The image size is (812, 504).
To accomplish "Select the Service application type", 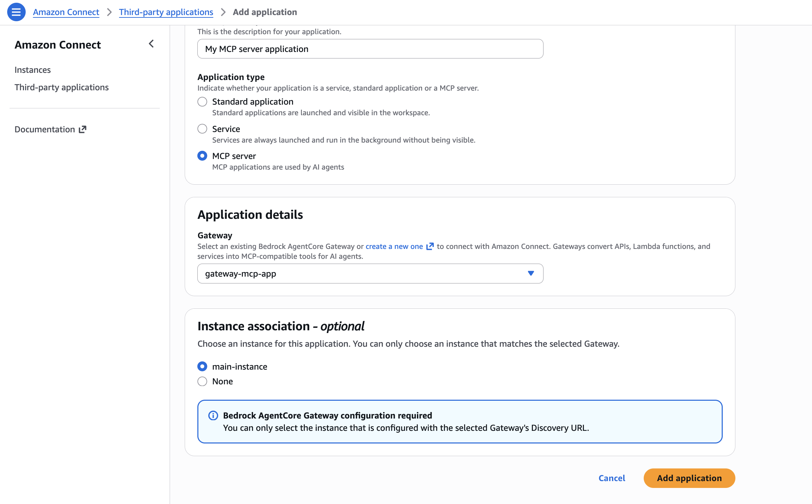I will [202, 129].
